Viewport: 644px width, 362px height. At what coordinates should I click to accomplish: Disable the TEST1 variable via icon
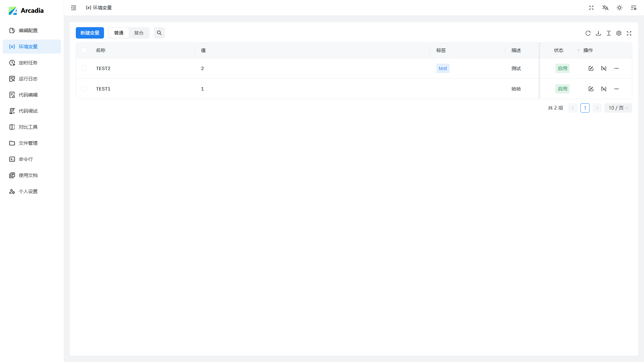[603, 89]
